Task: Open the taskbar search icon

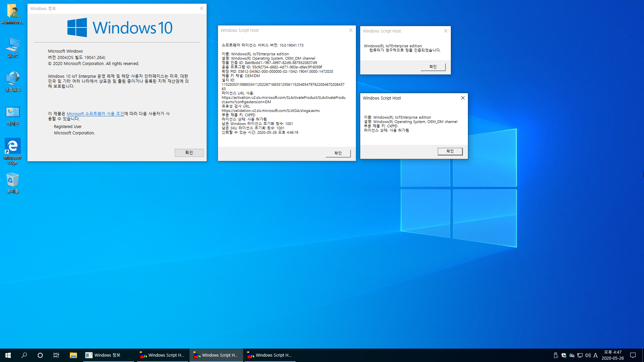Action: click(24, 355)
